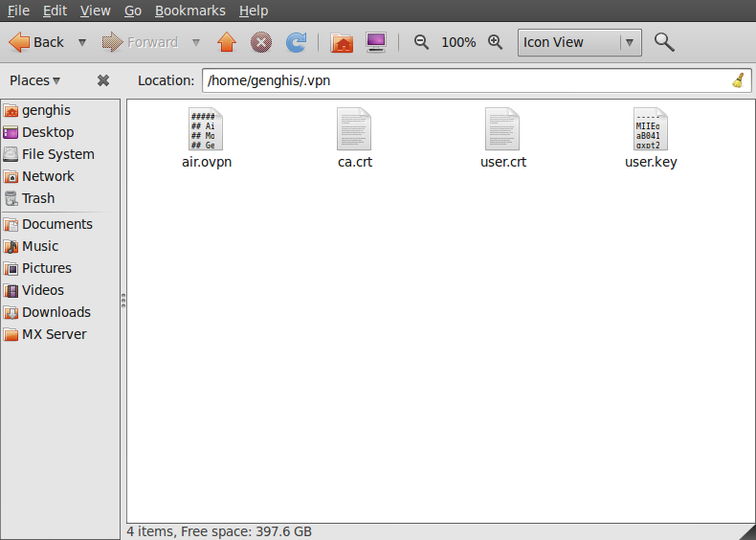This screenshot has width=756, height=540.
Task: Open the View menu
Action: tap(95, 11)
